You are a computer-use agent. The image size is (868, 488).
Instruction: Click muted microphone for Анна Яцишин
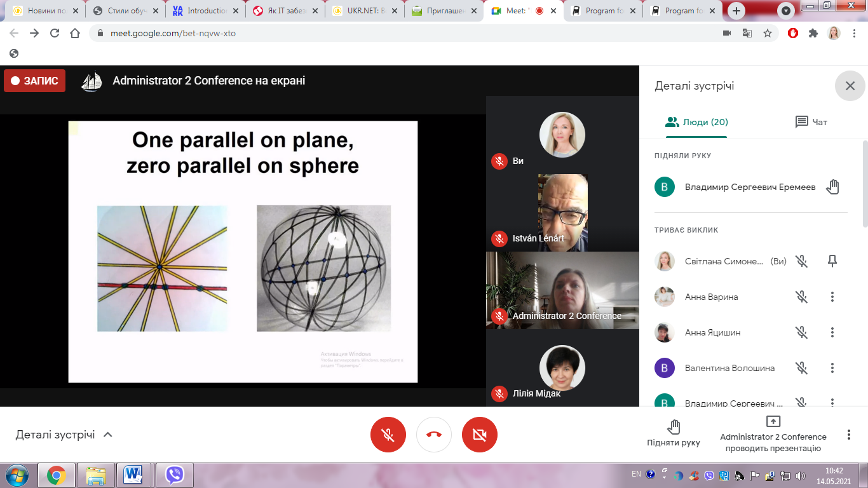802,332
